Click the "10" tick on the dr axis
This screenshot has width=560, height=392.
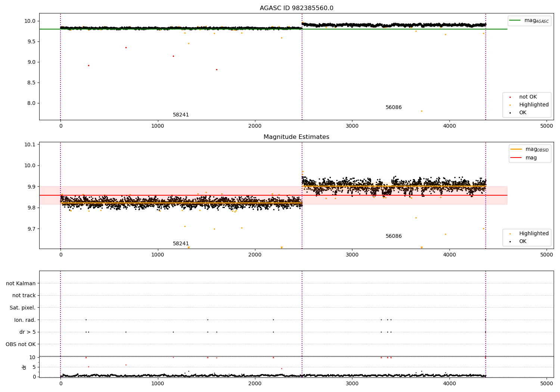coord(32,357)
